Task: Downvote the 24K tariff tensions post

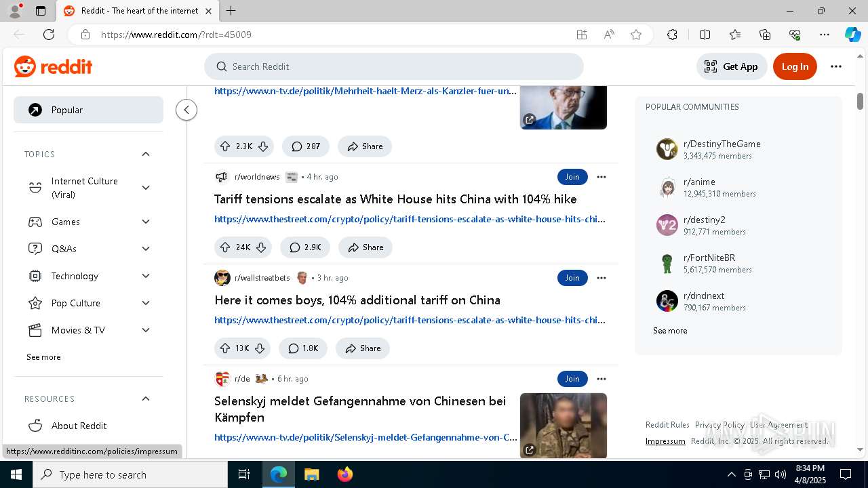Action: pos(261,247)
